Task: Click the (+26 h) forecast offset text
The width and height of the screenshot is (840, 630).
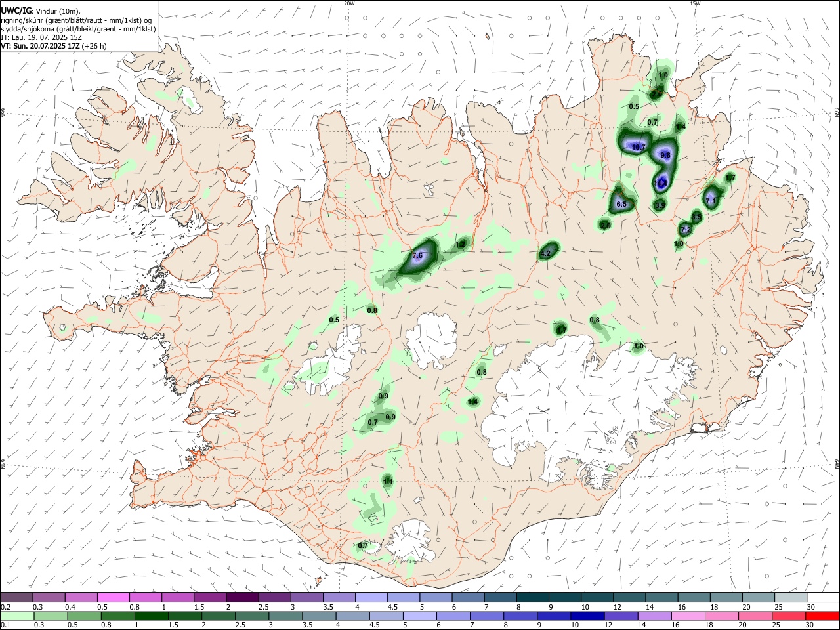Action: coord(94,46)
